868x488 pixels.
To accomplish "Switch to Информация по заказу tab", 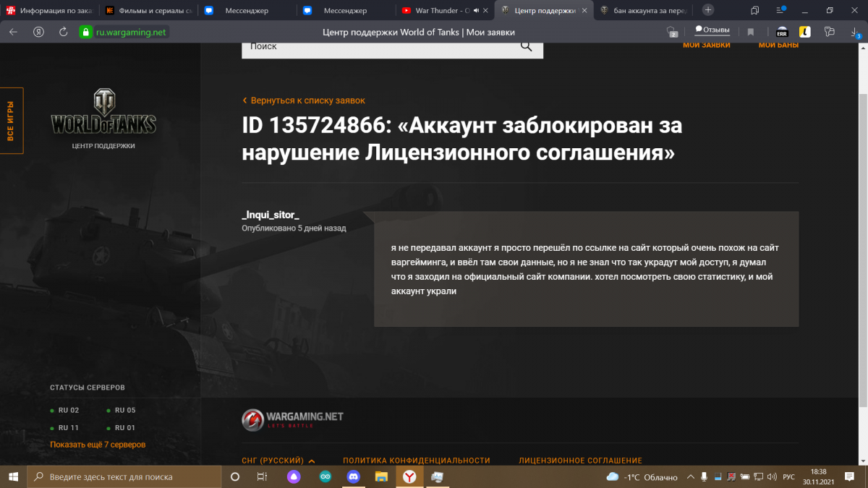I will 49,10.
